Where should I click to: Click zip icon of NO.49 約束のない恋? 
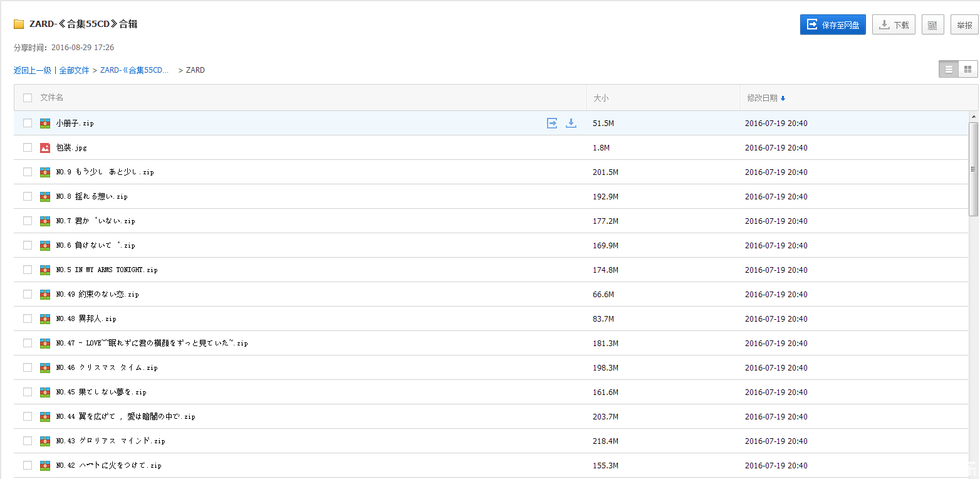tap(45, 295)
